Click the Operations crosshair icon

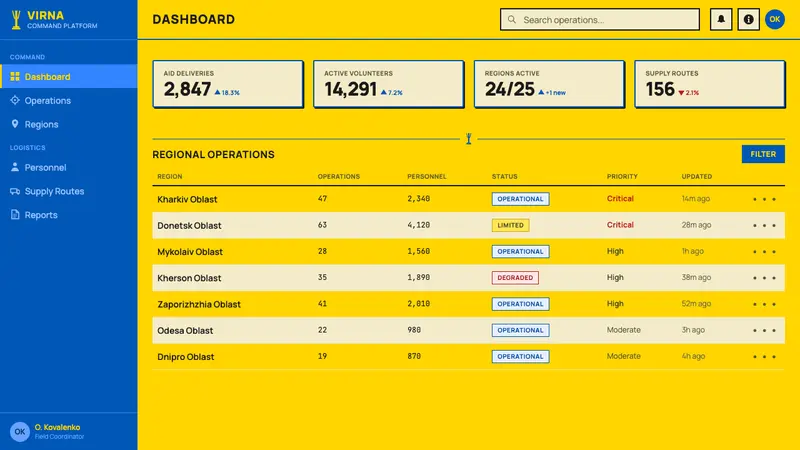pyautogui.click(x=15, y=100)
